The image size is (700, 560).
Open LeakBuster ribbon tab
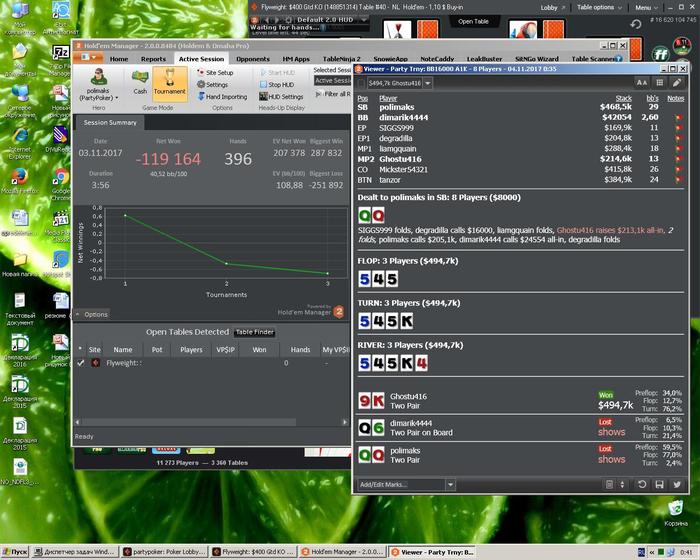pos(484,59)
